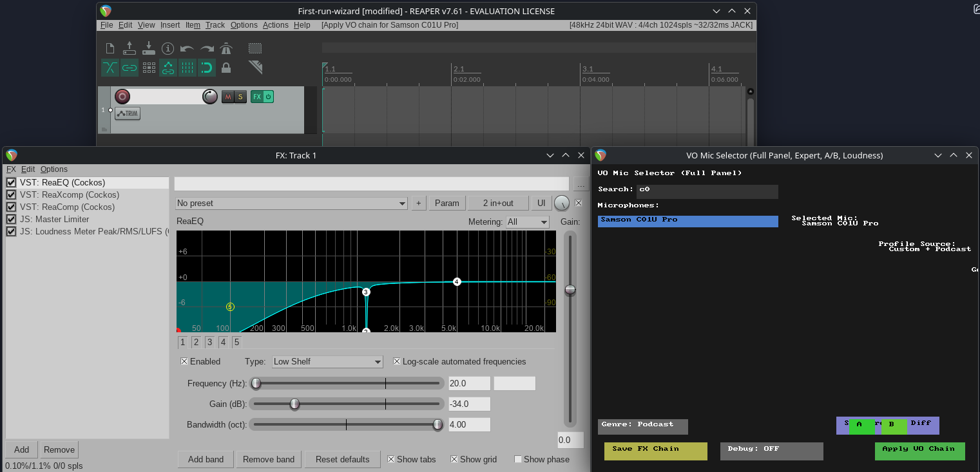Image resolution: width=980 pixels, height=472 pixels.
Task: Click the Frequency (Hz) slider
Action: (347, 384)
